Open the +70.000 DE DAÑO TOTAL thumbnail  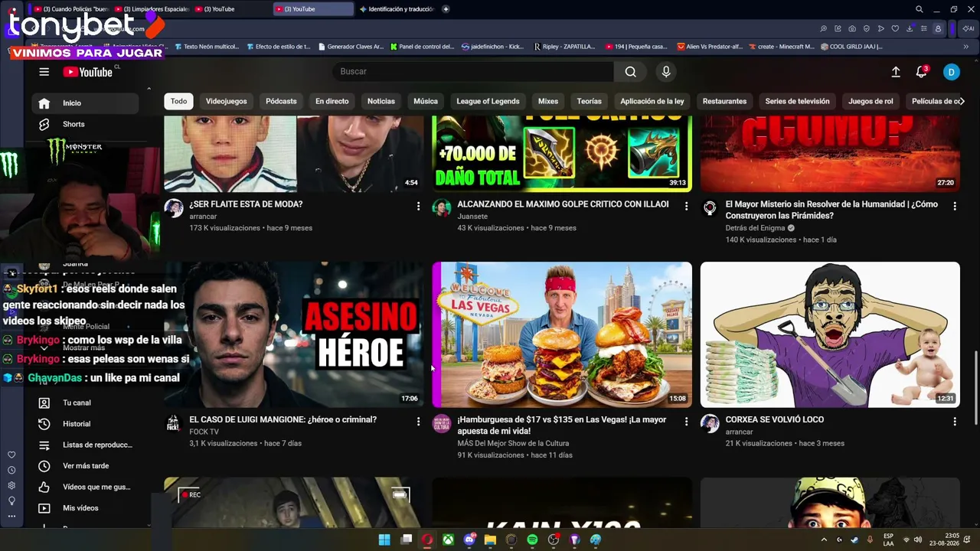562,153
